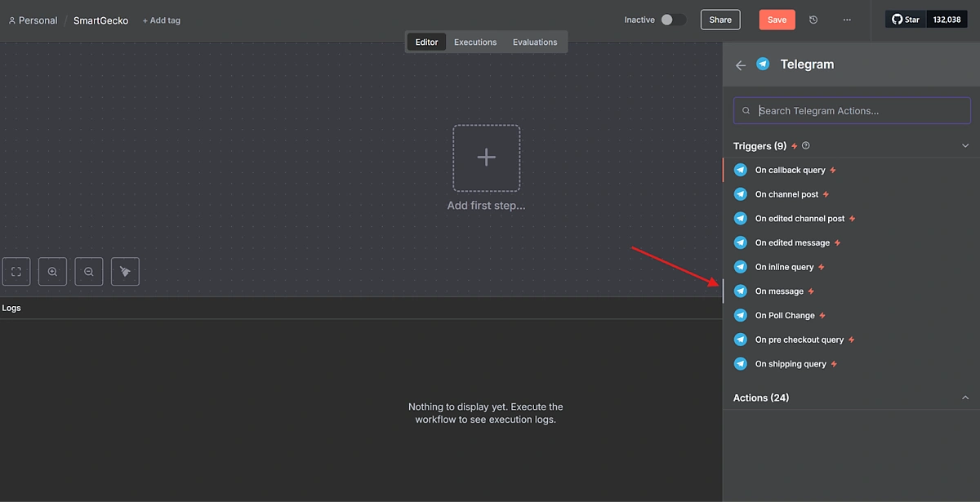980x502 pixels.
Task: Activate the tidy up workflow icon
Action: [x=125, y=271]
